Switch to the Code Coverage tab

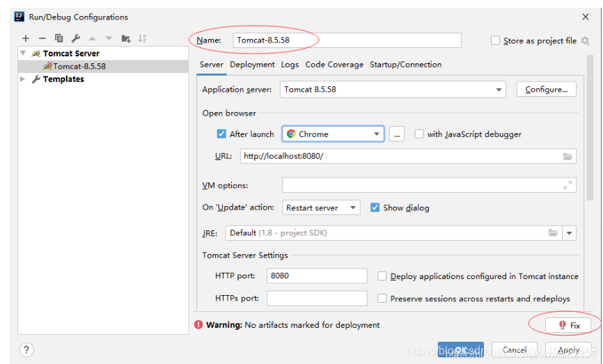coord(334,65)
